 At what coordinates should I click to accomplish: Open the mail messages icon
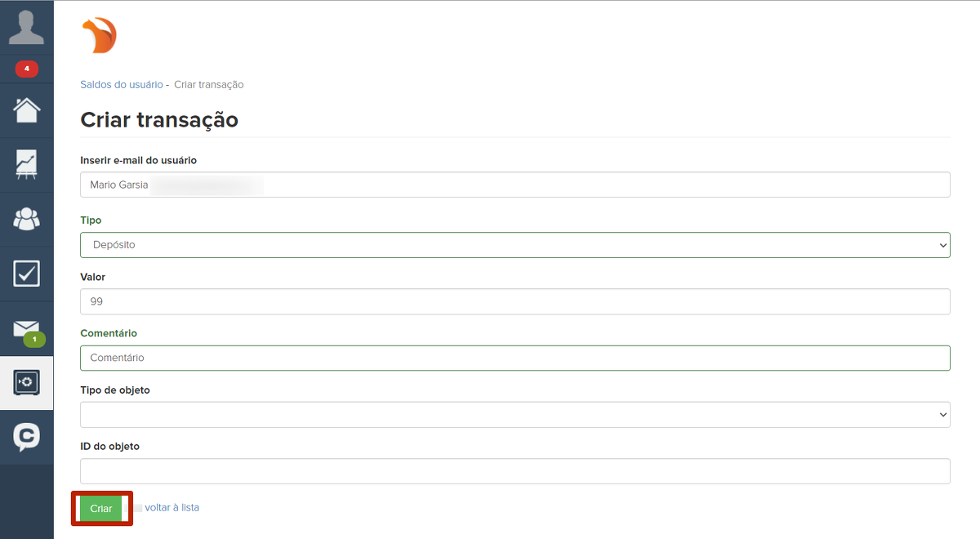25,327
